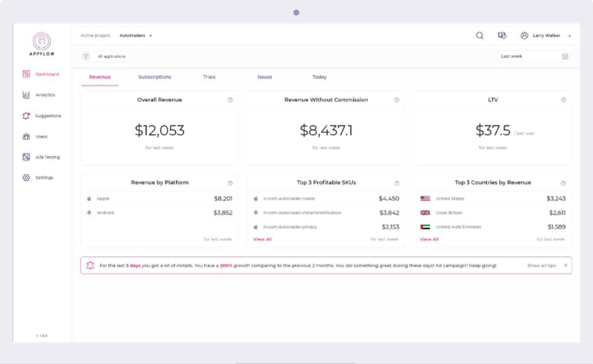Click the help icon on the LTV card
593x364 pixels.
click(x=563, y=100)
